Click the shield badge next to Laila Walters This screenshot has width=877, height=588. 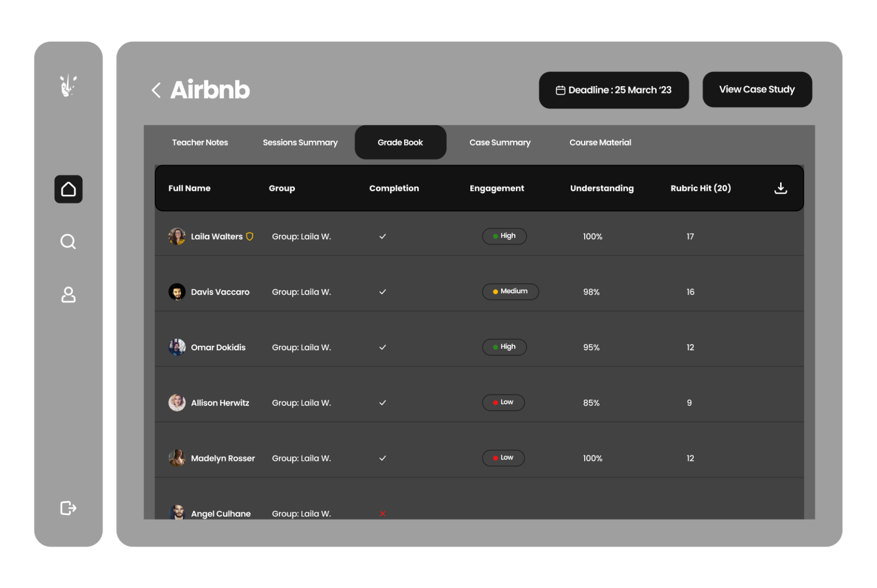(249, 236)
